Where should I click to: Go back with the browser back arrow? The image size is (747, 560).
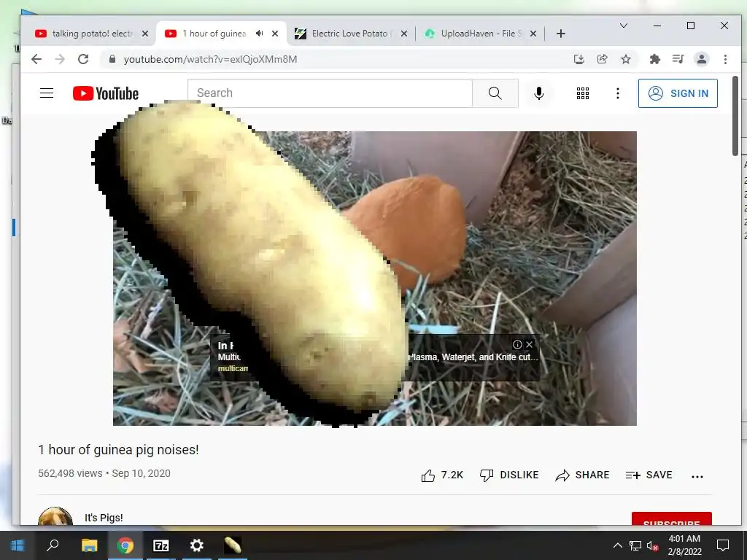(x=36, y=59)
